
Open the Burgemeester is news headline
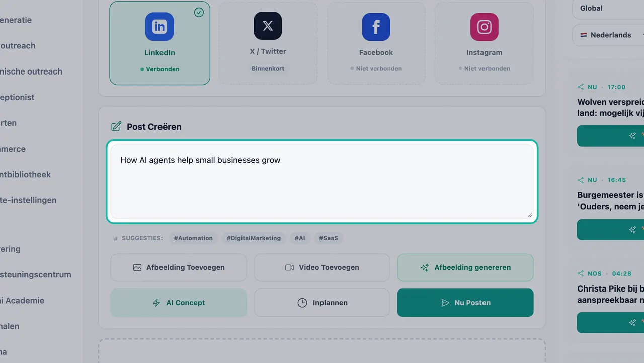(610, 201)
